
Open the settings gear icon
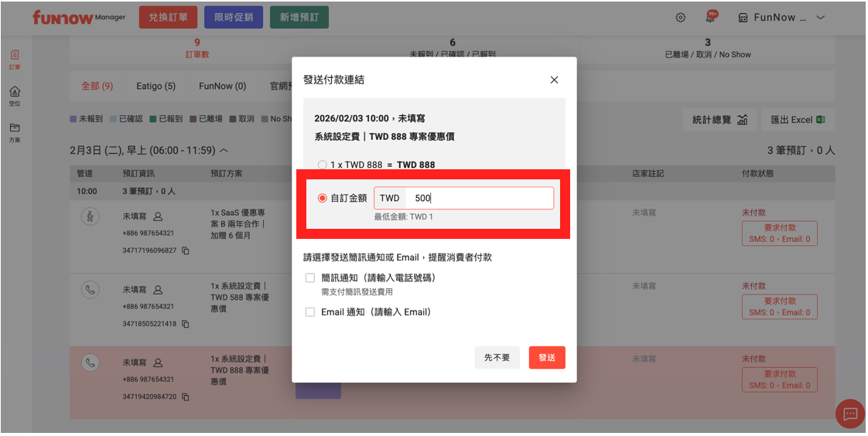681,18
